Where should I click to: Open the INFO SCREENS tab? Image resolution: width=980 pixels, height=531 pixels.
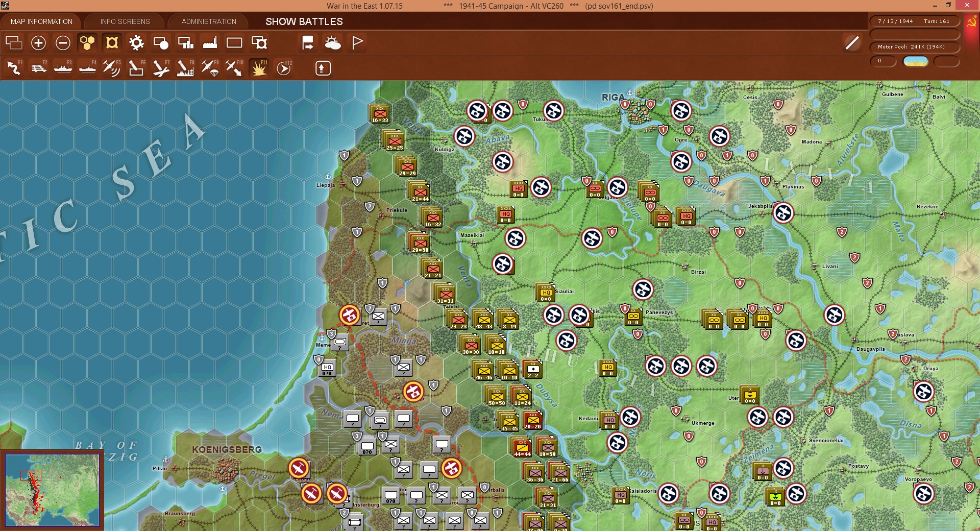point(125,21)
